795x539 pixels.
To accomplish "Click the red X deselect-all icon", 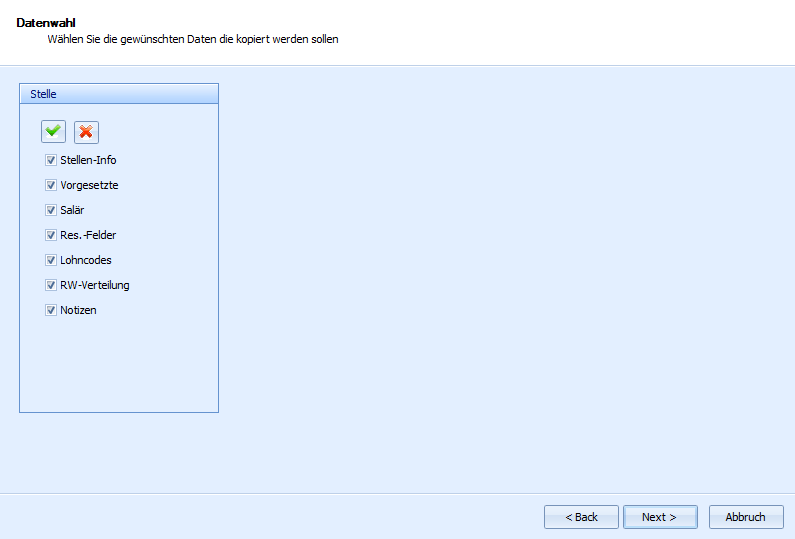I will coord(86,132).
